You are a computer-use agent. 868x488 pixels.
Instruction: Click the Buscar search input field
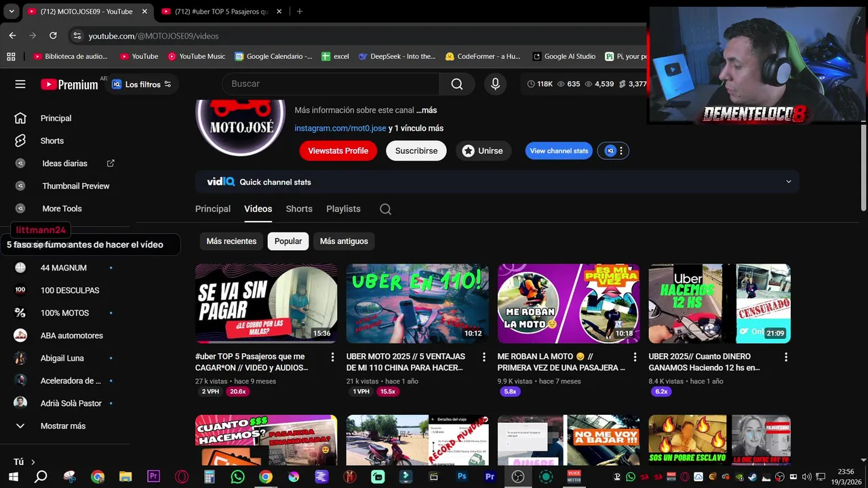[330, 84]
